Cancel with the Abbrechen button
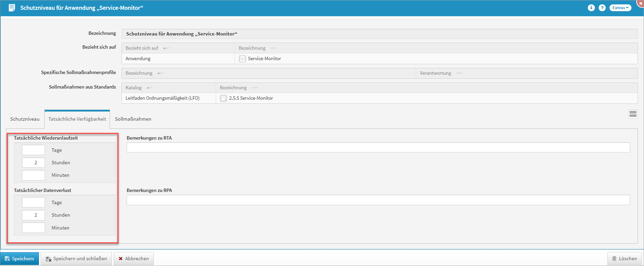Image resolution: width=644 pixels, height=266 pixels. coord(133,259)
